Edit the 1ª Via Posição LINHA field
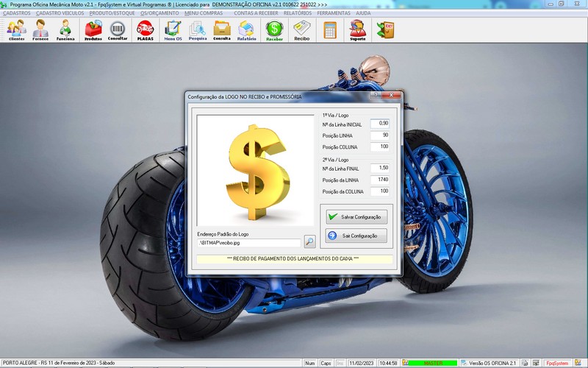 (x=379, y=135)
